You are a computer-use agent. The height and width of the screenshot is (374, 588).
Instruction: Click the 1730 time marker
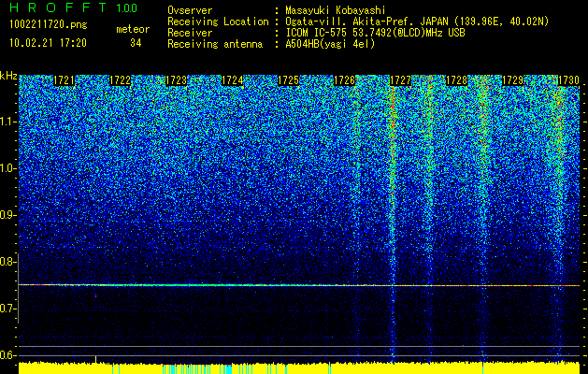pyautogui.click(x=569, y=80)
